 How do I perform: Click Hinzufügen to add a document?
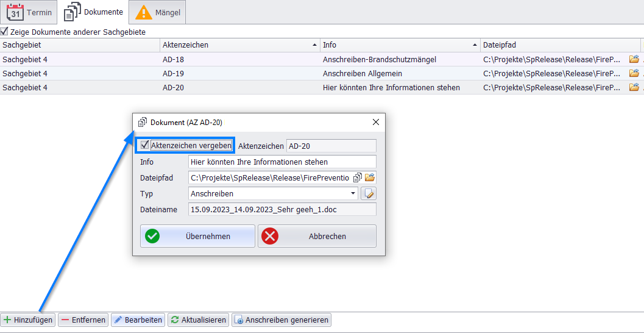pyautogui.click(x=28, y=320)
